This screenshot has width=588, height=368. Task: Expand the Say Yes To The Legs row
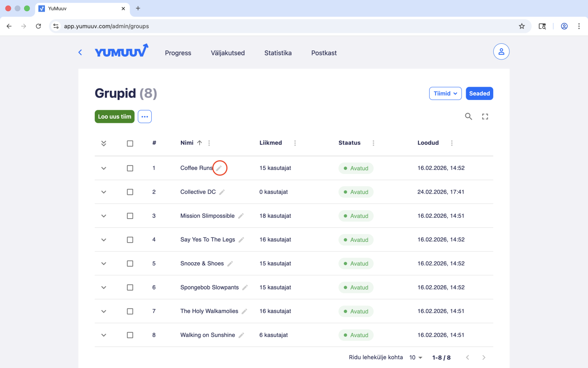104,240
